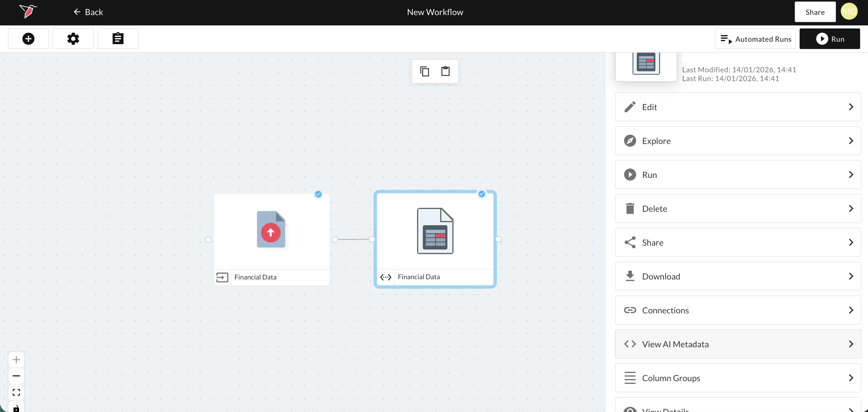Zoom in on the canvas
Image resolution: width=868 pixels, height=412 pixels.
[x=16, y=360]
